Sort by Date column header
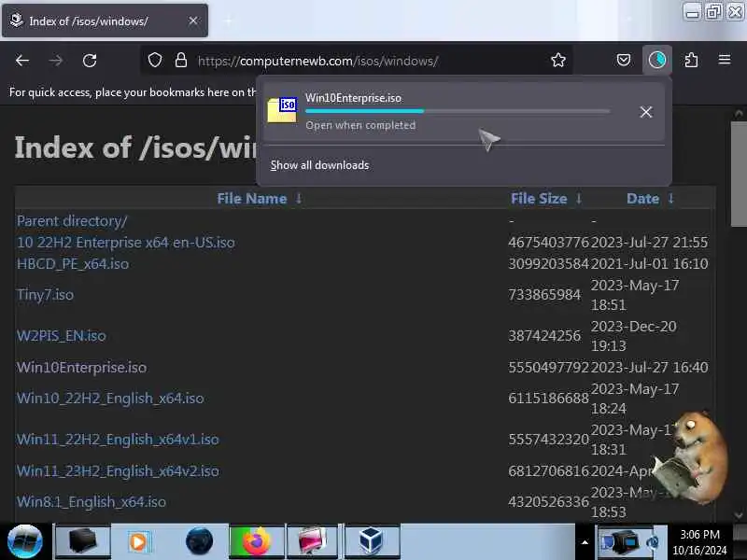 pos(642,199)
